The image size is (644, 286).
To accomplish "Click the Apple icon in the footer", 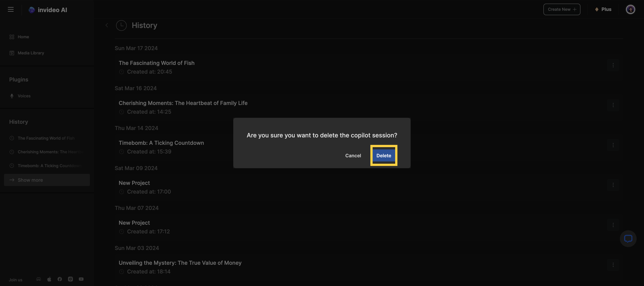I will pos(49,279).
